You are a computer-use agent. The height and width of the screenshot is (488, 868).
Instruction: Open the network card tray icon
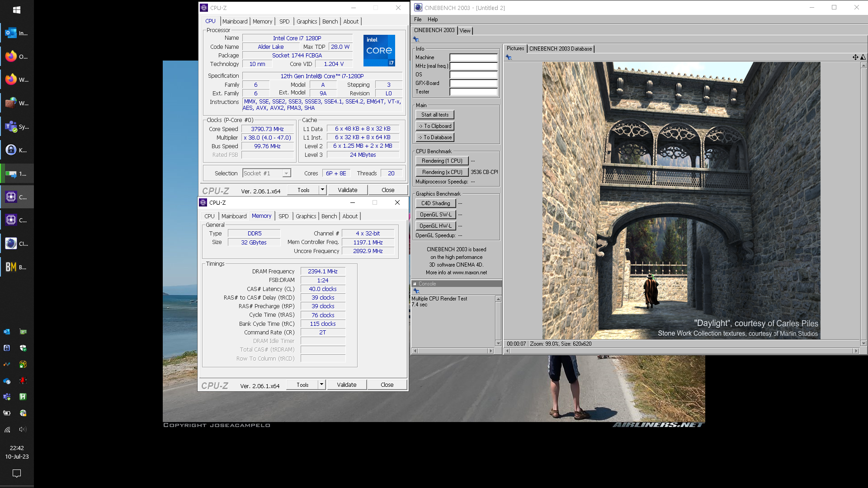pyautogui.click(x=23, y=332)
